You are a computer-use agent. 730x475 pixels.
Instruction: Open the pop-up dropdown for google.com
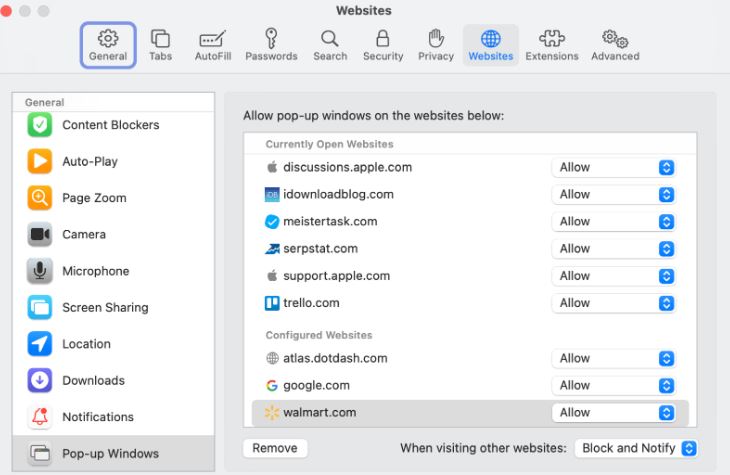[x=613, y=386]
